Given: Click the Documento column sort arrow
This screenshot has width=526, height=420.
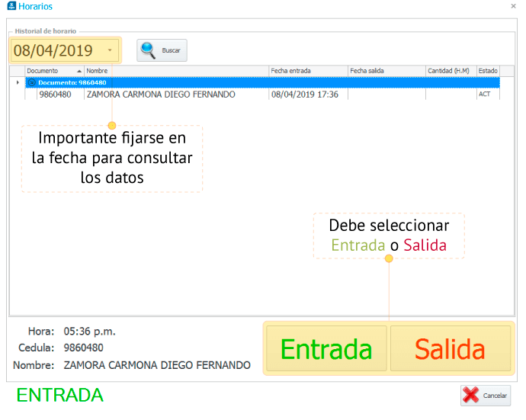Looking at the screenshot, I should (x=79, y=71).
